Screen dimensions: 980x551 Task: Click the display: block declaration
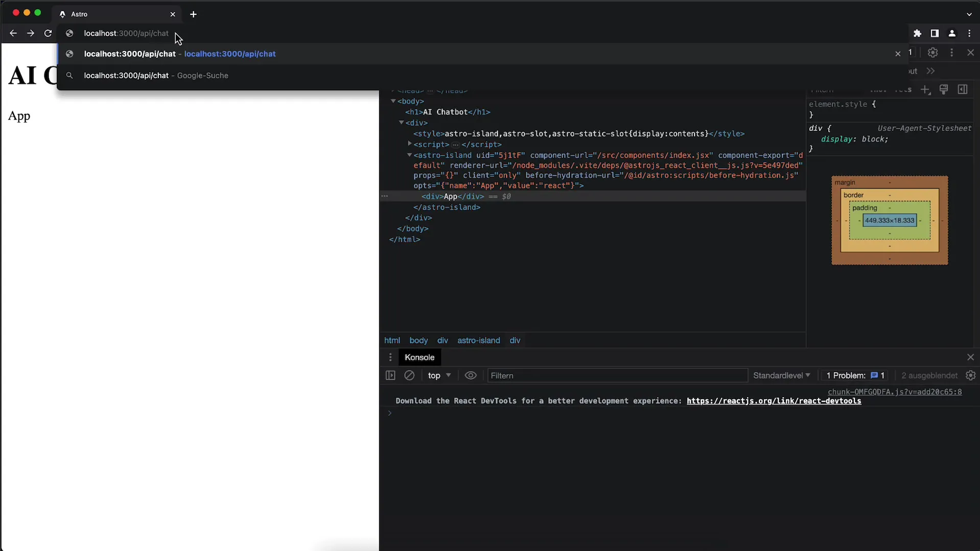coord(854,139)
